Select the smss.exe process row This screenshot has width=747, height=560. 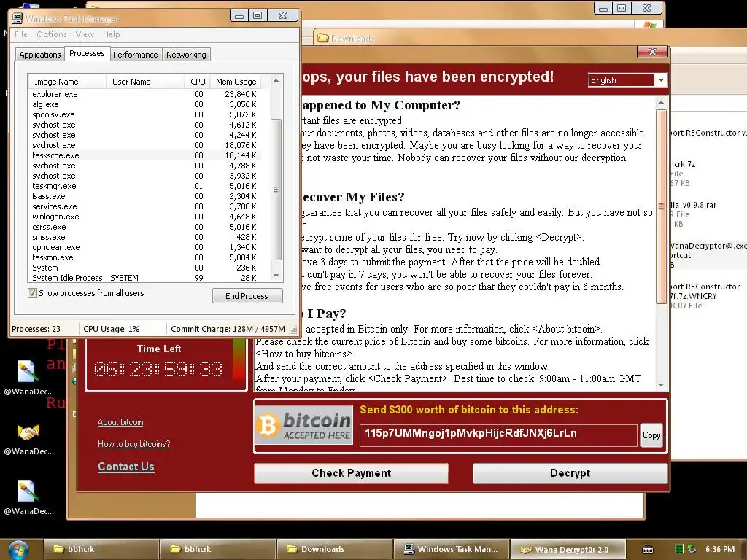pyautogui.click(x=144, y=237)
